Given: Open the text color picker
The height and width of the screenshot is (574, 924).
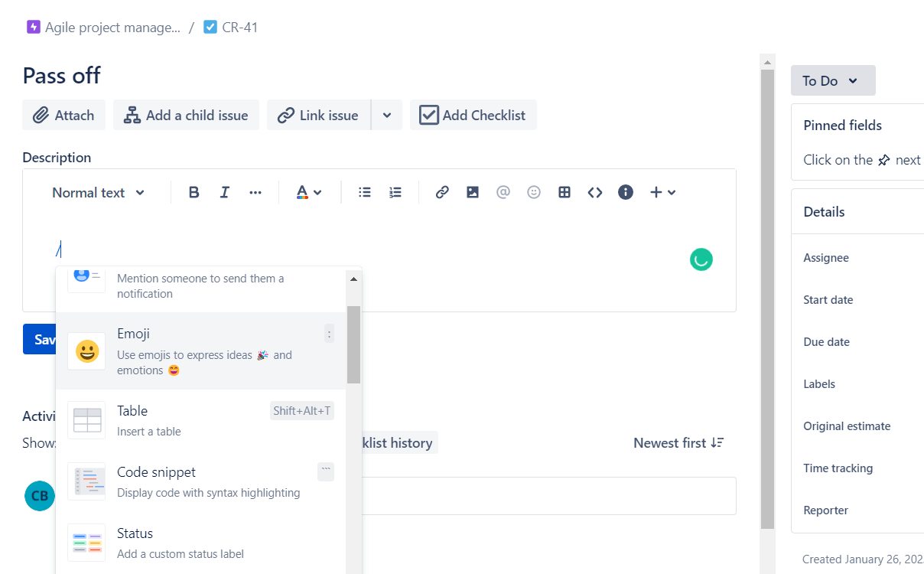Looking at the screenshot, I should [x=309, y=193].
